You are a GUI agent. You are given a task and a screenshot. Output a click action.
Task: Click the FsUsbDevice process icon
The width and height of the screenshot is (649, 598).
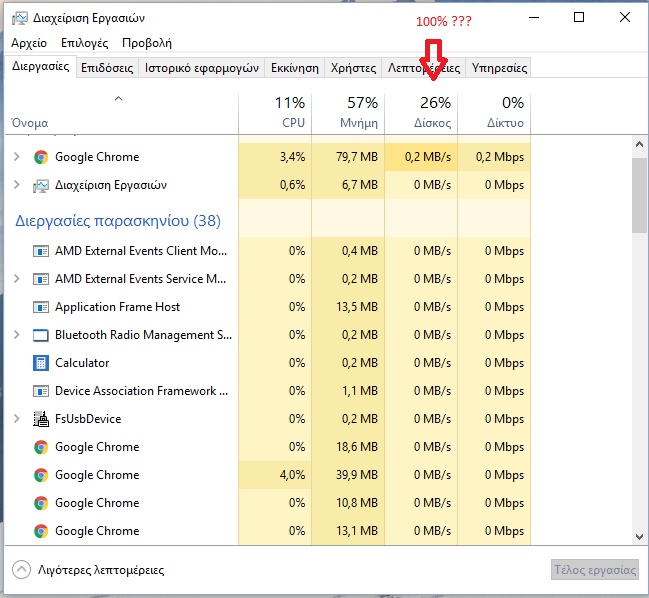click(x=41, y=419)
